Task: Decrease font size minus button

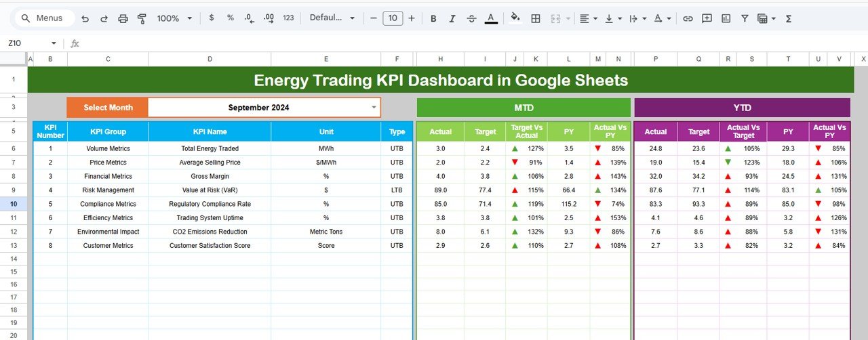Action: 374,18
